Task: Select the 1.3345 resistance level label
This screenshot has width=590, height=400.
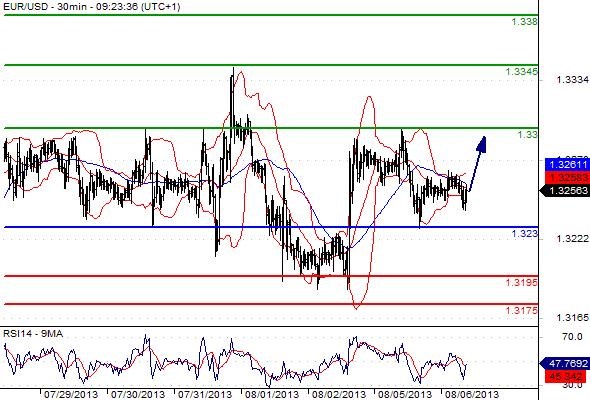Action: (x=522, y=71)
